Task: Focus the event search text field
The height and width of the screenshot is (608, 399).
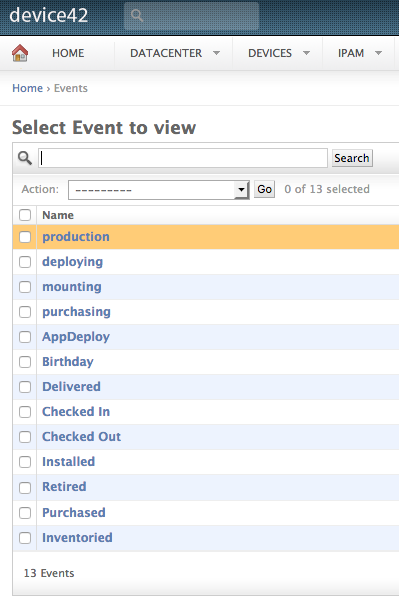Action: pyautogui.click(x=183, y=158)
